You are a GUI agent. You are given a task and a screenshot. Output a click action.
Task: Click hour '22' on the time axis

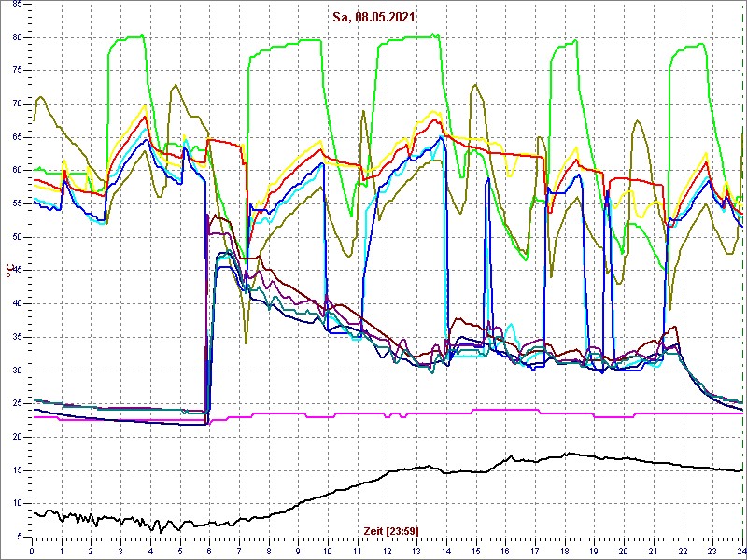coord(683,551)
